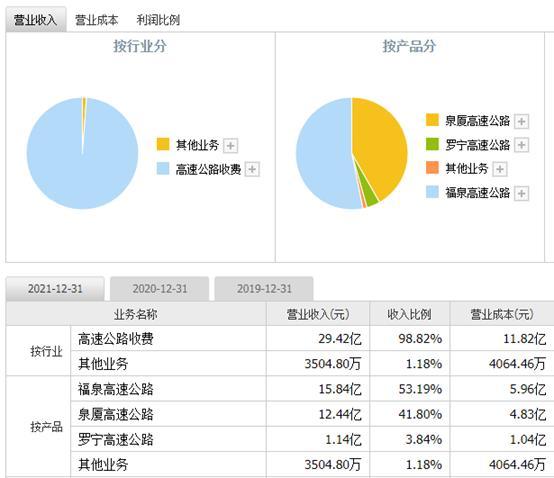Select the 2021-12-31 date tab
Screen dimensions: 554x478
(55, 289)
